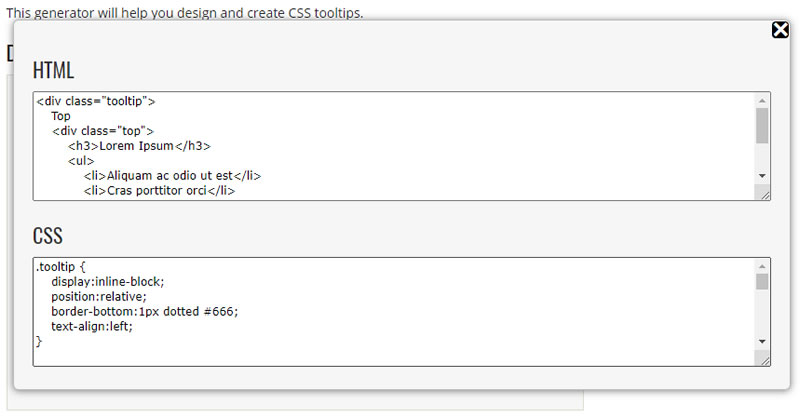Click the CSS box scrollbar thumb
The image size is (800, 418).
point(762,282)
